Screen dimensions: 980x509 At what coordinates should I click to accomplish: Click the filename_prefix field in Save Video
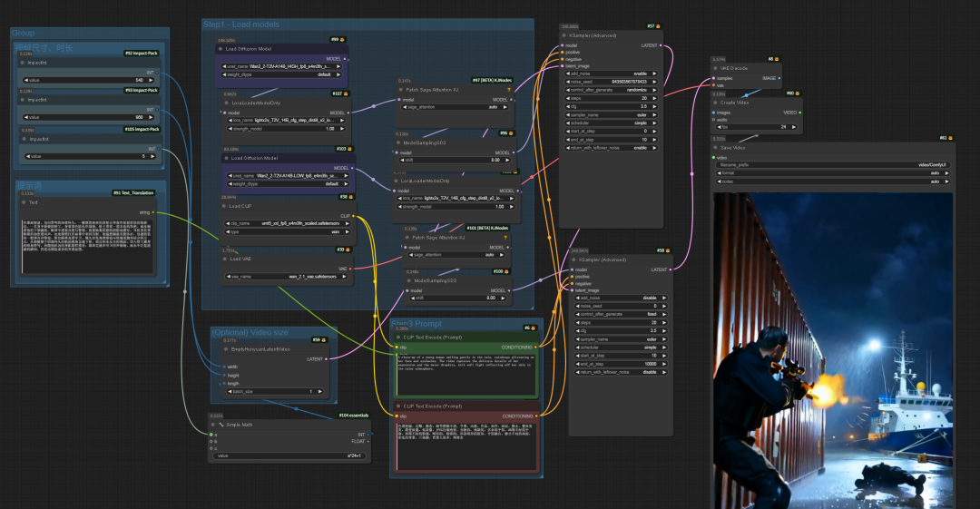833,165
